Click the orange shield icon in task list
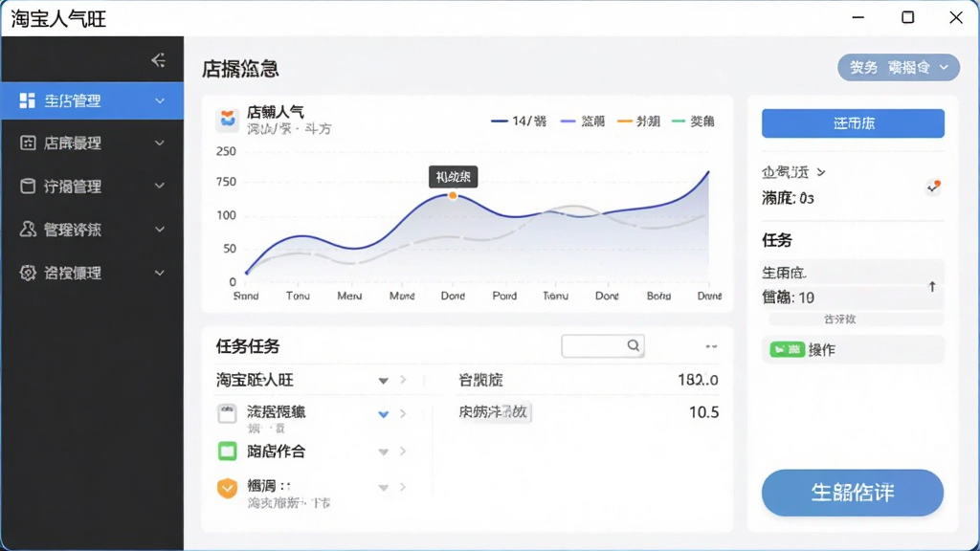 (x=228, y=488)
